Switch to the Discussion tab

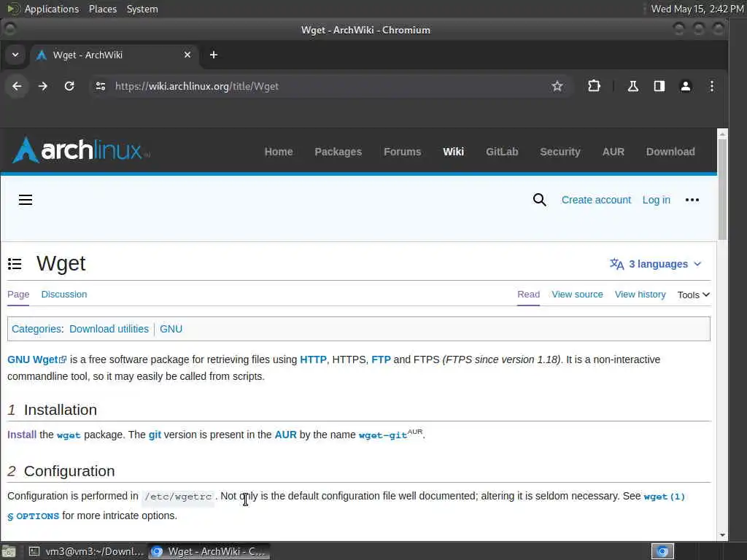click(64, 295)
